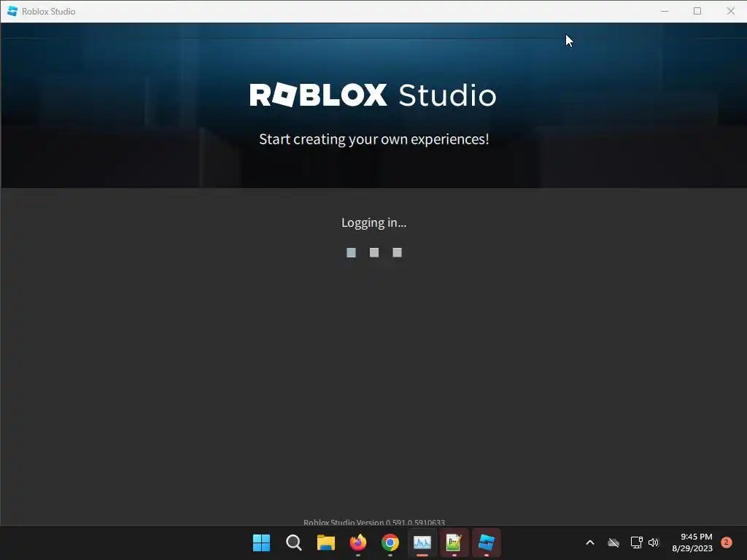Click the OneDrive cloud tray icon
747x560 pixels.
pos(614,542)
